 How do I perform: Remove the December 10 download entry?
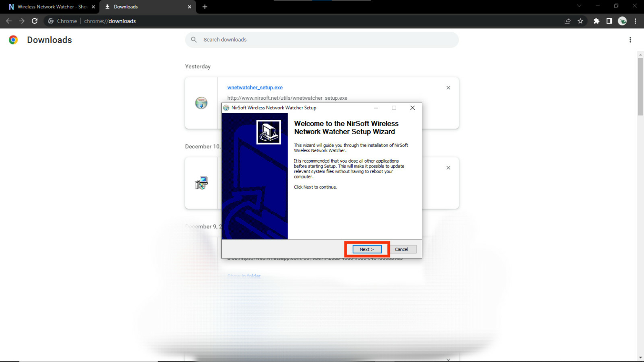click(x=448, y=168)
